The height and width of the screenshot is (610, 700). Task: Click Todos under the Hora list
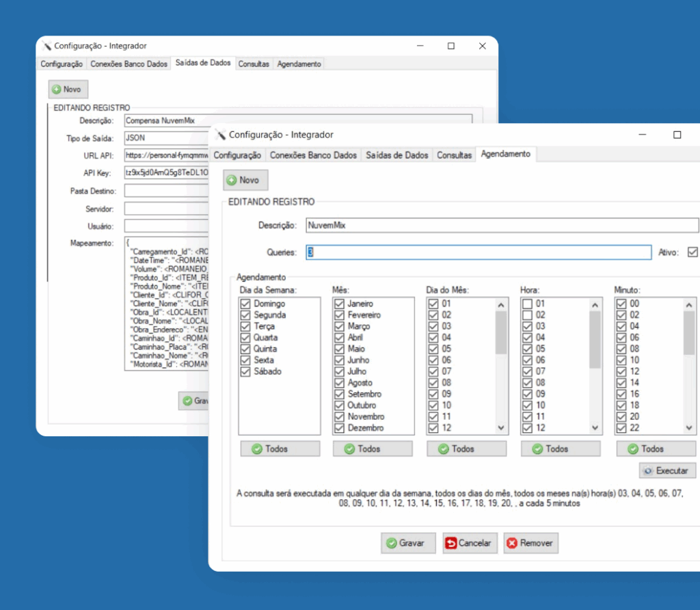tap(560, 449)
